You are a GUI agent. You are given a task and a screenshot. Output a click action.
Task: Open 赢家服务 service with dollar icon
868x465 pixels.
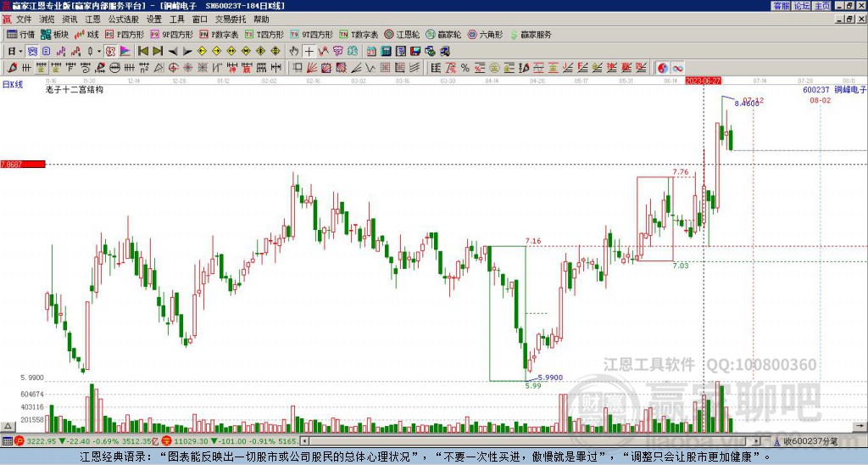pos(531,34)
